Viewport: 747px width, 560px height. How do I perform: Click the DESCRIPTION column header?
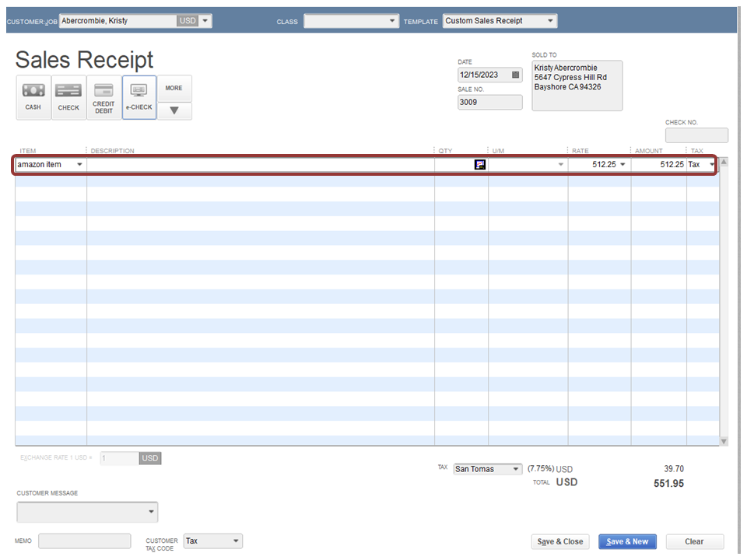pos(112,150)
